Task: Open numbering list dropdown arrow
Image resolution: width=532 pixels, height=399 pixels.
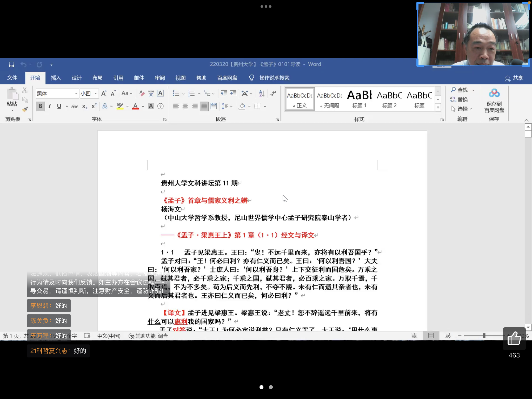Action: pos(199,94)
